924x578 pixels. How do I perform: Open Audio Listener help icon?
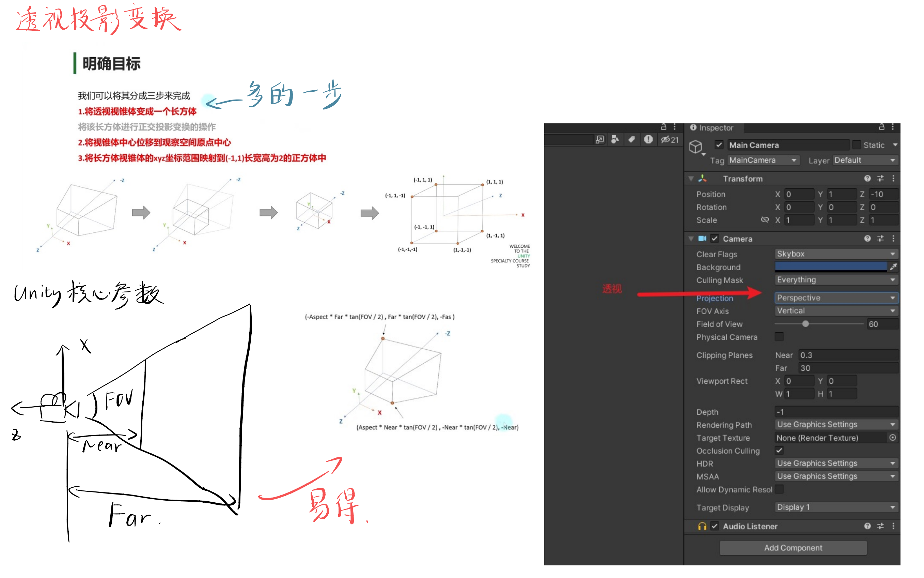(867, 526)
